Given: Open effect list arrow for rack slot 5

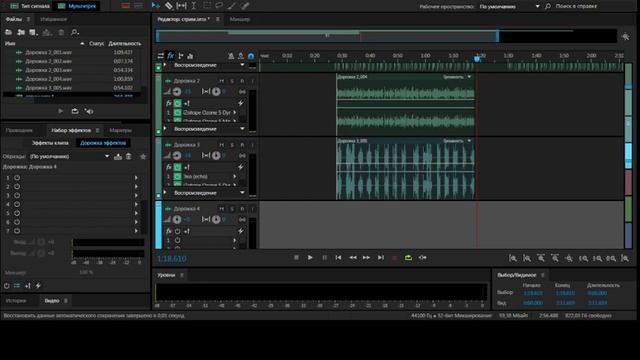Looking at the screenshot, I should 136,213.
